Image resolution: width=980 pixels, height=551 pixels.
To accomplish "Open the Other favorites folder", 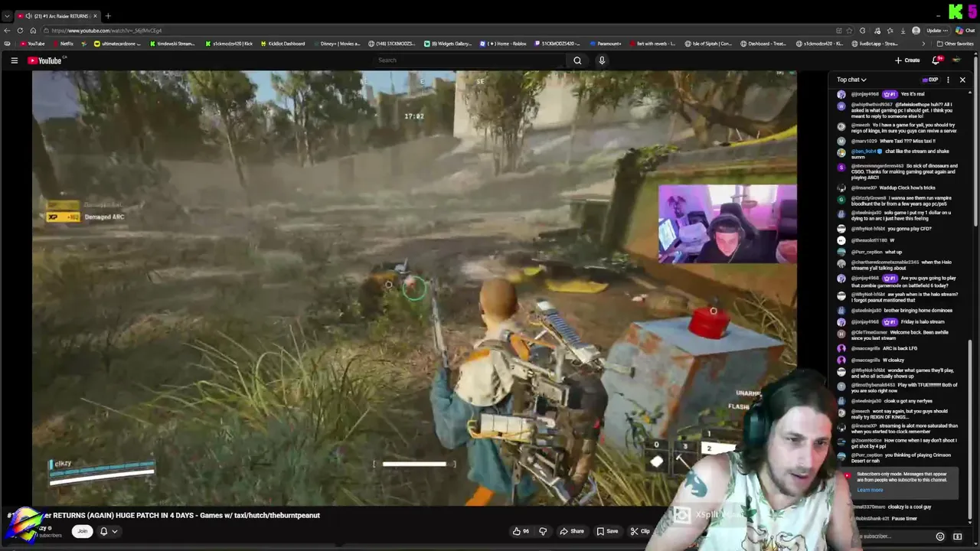I will point(955,44).
